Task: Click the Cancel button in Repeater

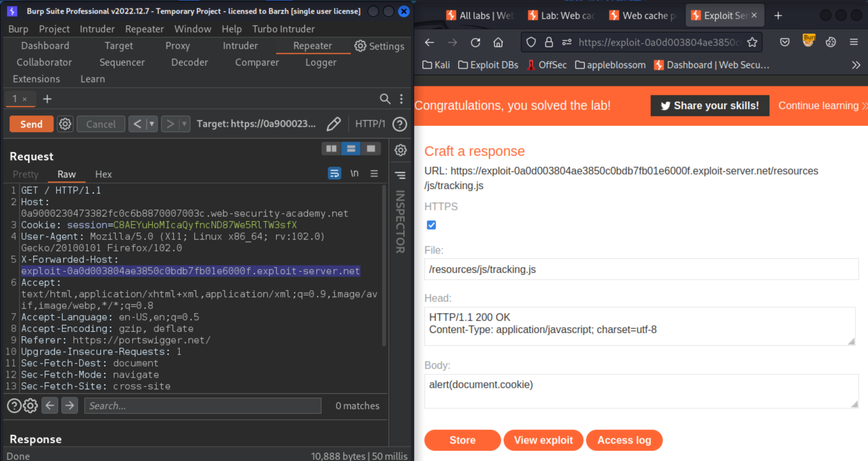Action: coord(101,124)
